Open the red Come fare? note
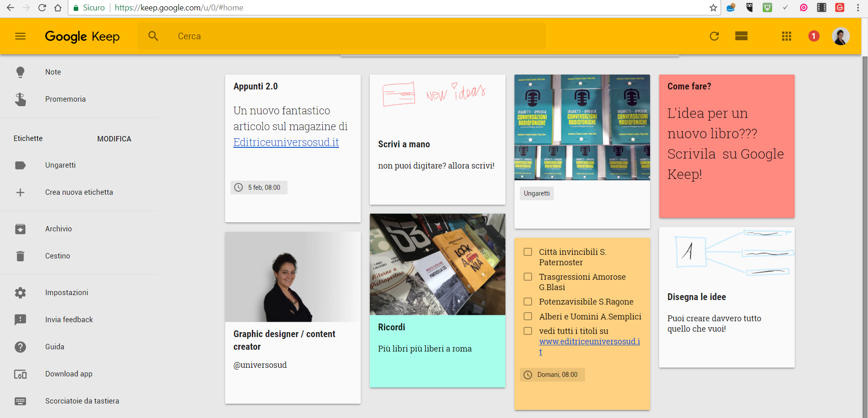This screenshot has height=418, width=868. [727, 146]
